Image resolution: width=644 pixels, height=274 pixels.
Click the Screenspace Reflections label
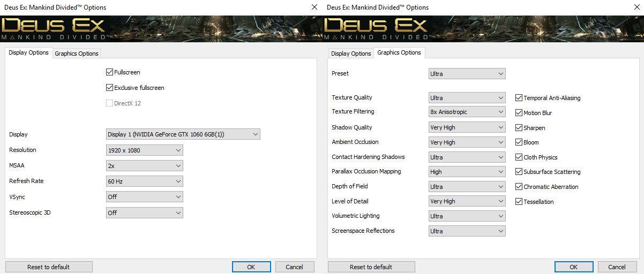(363, 231)
